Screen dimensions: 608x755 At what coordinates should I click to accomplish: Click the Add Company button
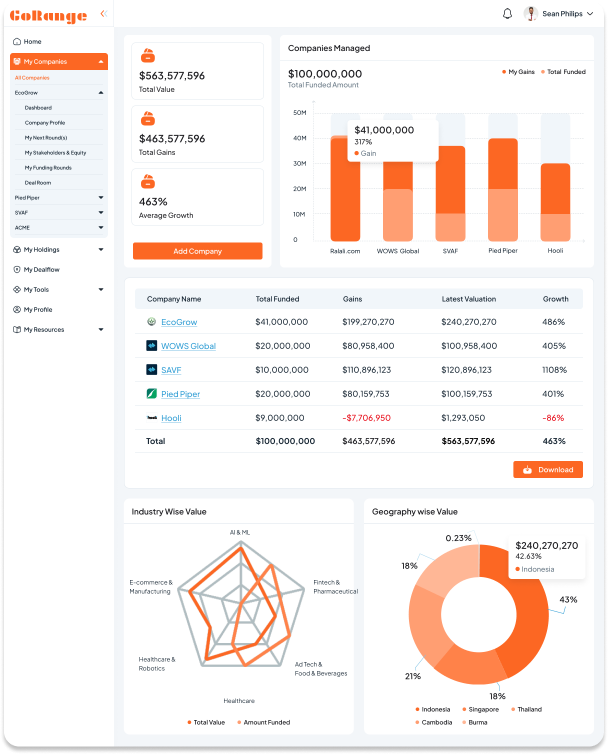(x=197, y=251)
